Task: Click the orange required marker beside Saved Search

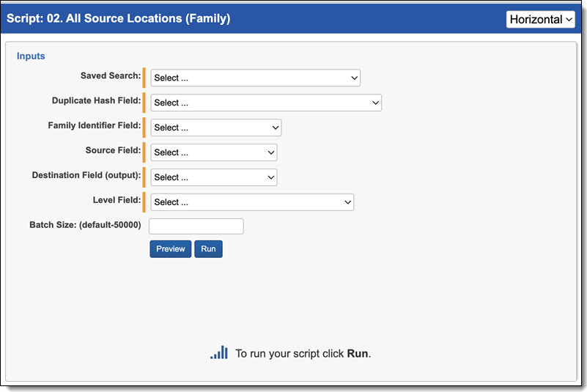Action: pyautogui.click(x=144, y=78)
